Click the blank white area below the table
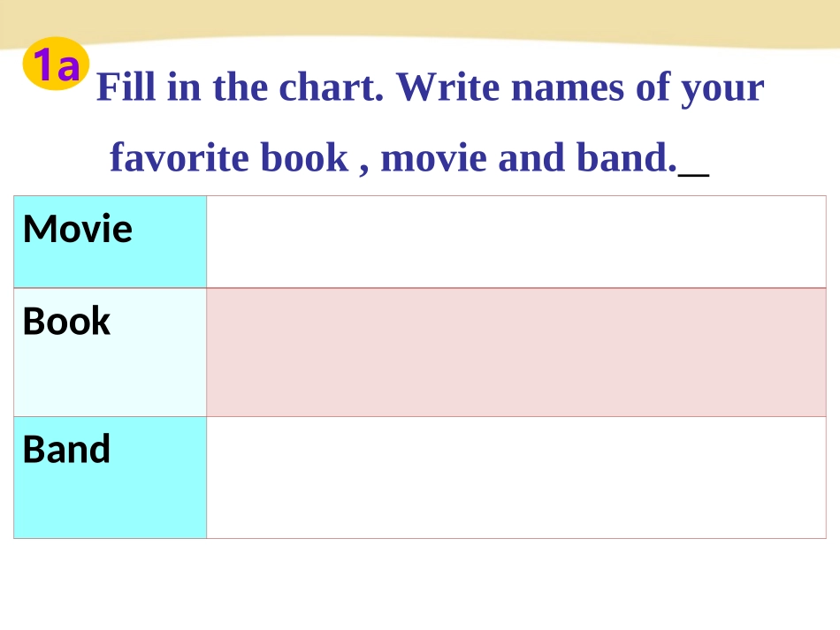 coord(420,583)
